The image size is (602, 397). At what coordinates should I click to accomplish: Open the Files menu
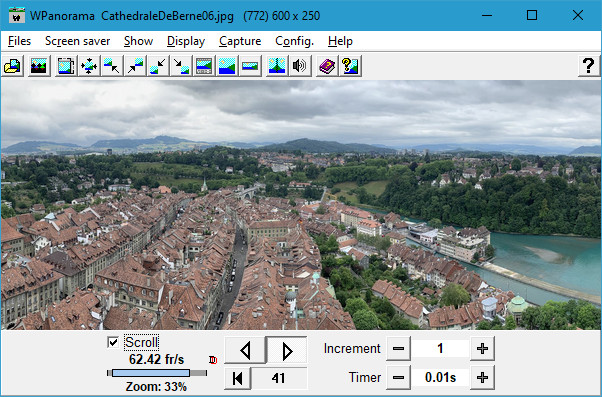[x=19, y=41]
